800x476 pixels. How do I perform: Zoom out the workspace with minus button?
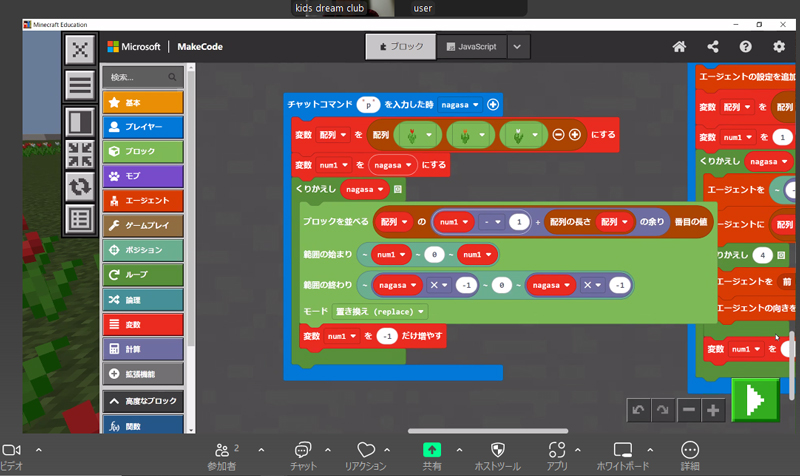689,410
